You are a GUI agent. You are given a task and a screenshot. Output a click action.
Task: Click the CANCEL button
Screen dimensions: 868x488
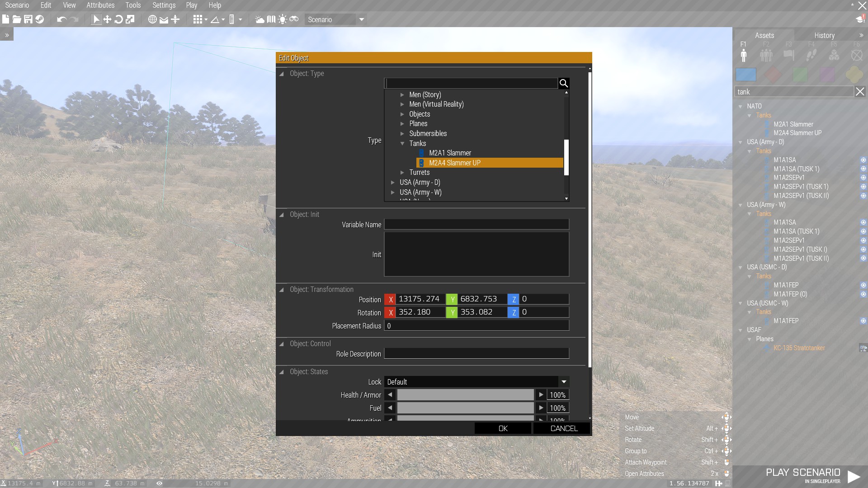pos(563,428)
